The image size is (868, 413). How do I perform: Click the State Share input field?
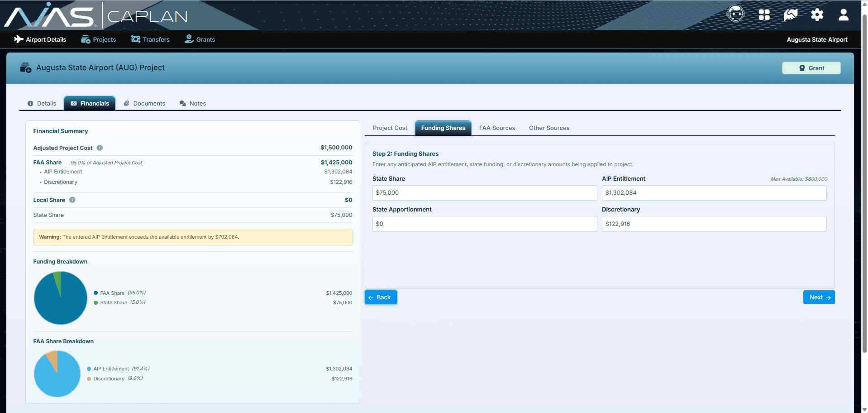[x=484, y=192]
